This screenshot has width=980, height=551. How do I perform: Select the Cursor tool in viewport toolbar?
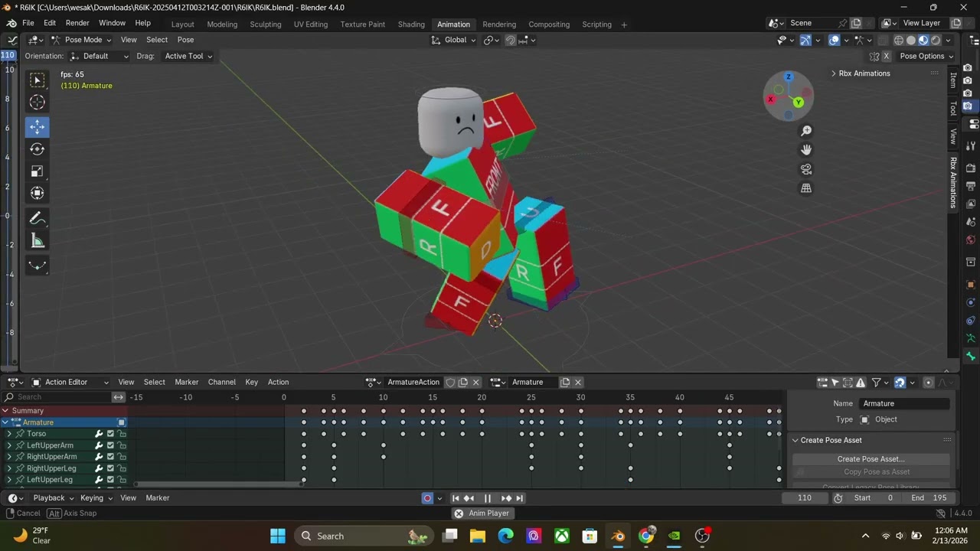pyautogui.click(x=37, y=103)
